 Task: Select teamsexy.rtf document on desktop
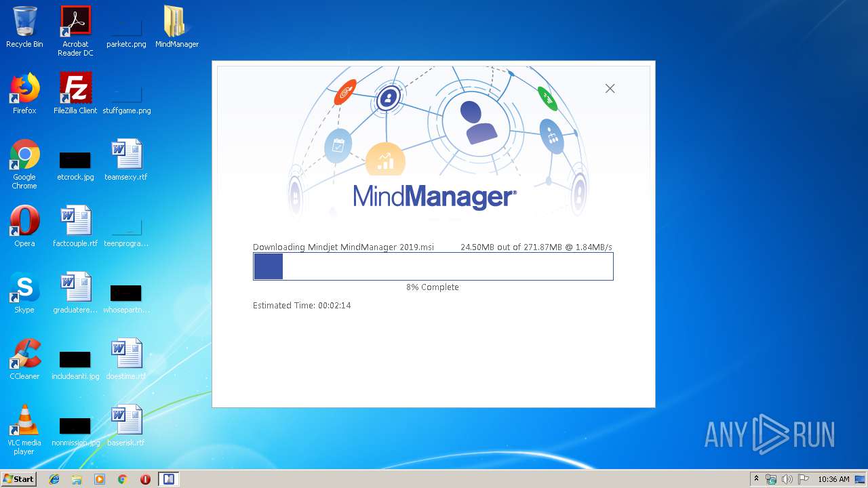click(x=126, y=160)
